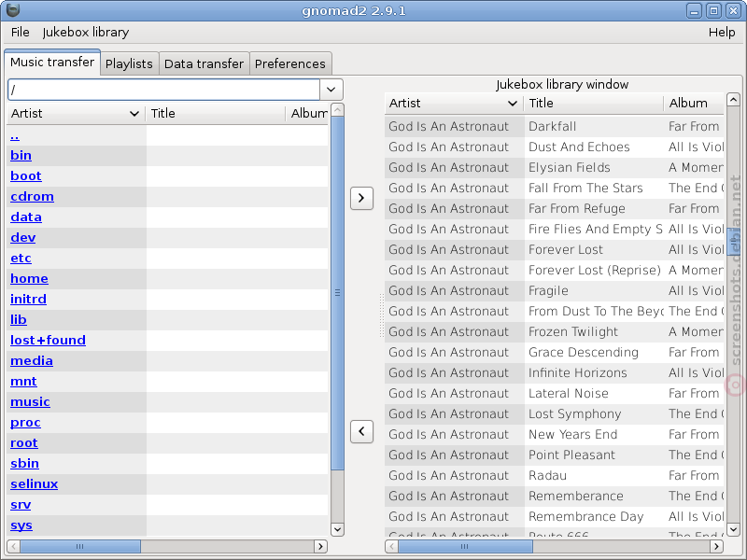747x560 pixels.
Task: Open the Jukebox library menu
Action: (86, 32)
